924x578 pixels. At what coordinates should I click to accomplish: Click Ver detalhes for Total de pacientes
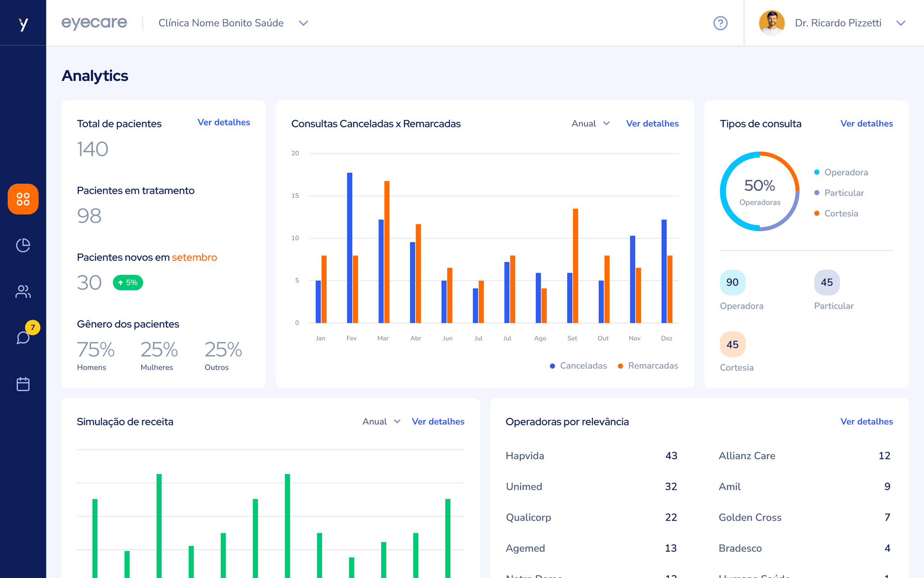click(224, 122)
